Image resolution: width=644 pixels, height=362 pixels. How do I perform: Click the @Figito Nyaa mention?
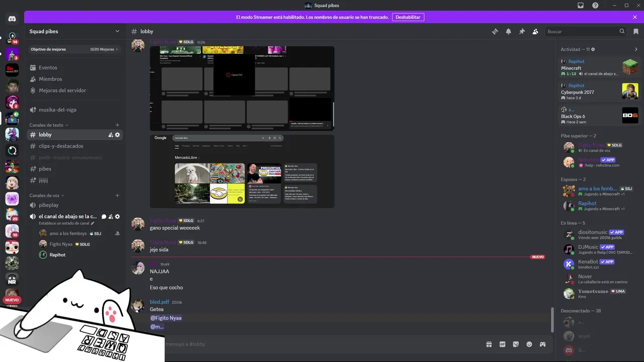coord(166,318)
